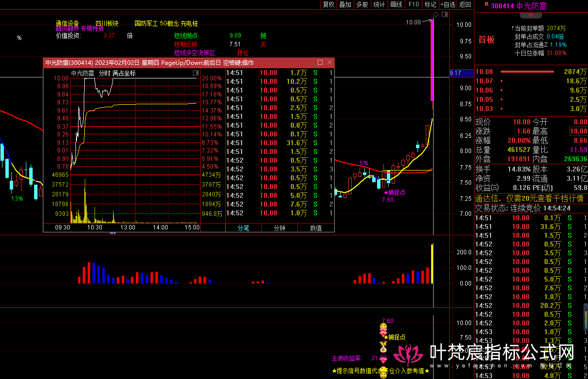Maximize the 中光防雷 intraday popup window
The width and height of the screenshot is (588, 379).
pyautogui.click(x=320, y=62)
